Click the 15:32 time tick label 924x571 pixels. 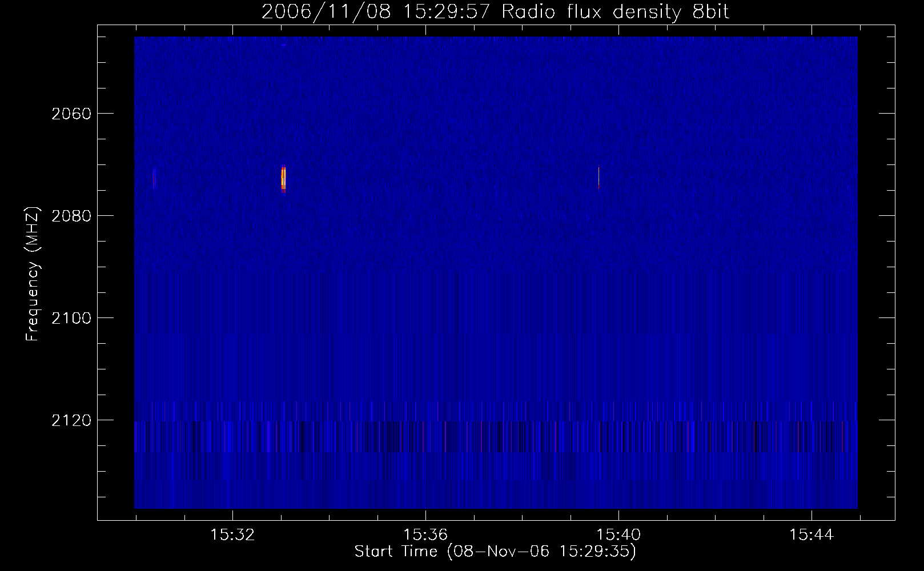tap(232, 535)
